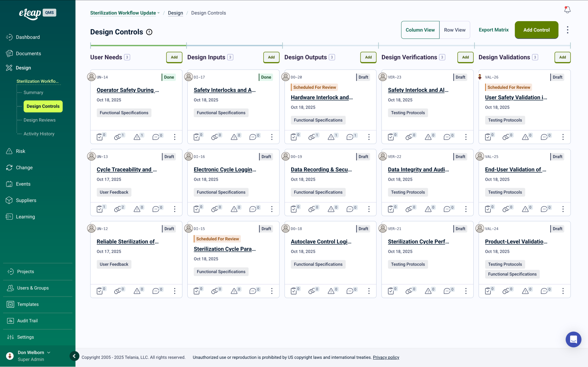Collapse the sidebar with the arrow button
Viewport: 588px width, 367px height.
click(x=74, y=356)
